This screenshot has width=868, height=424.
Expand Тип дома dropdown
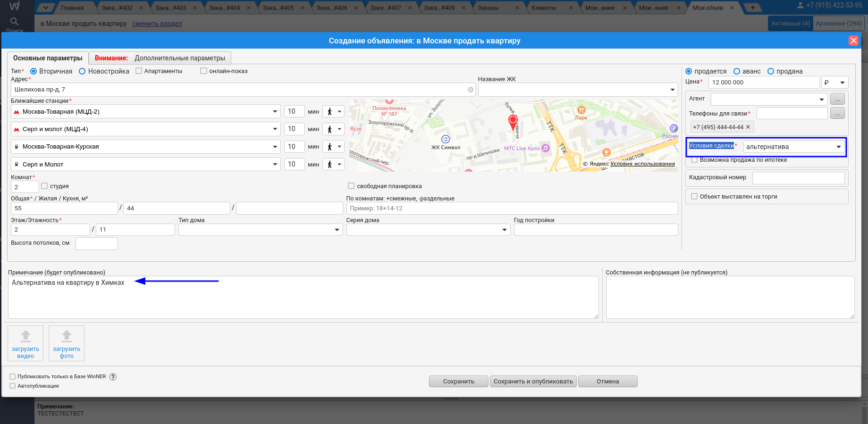[337, 230]
